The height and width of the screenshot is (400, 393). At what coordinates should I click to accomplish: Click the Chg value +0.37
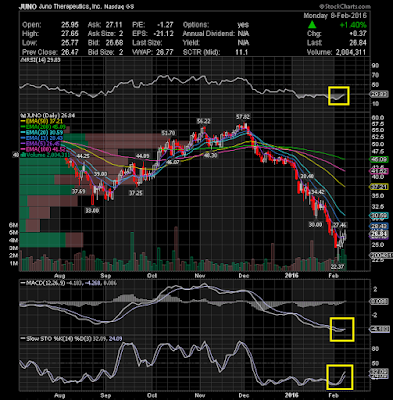pyautogui.click(x=358, y=34)
